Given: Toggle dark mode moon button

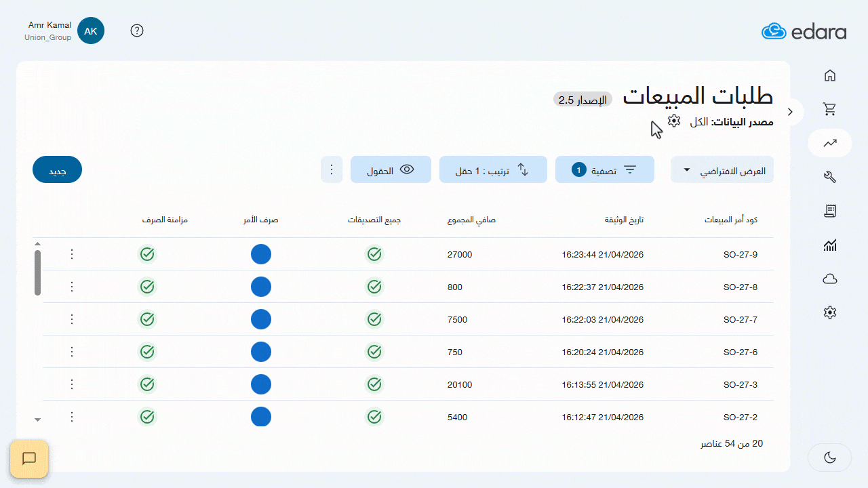Looking at the screenshot, I should [830, 457].
